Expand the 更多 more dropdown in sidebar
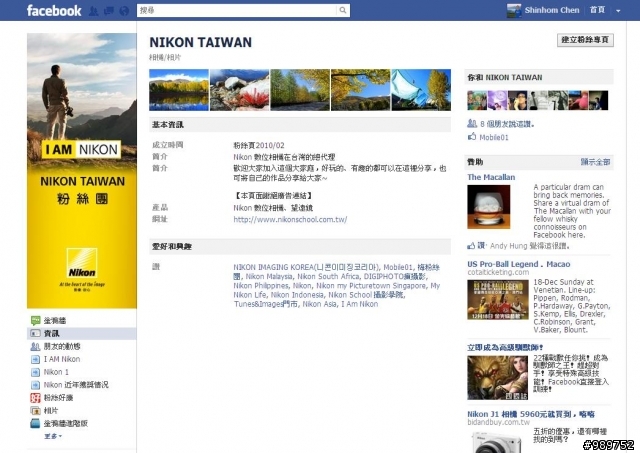 (53, 436)
